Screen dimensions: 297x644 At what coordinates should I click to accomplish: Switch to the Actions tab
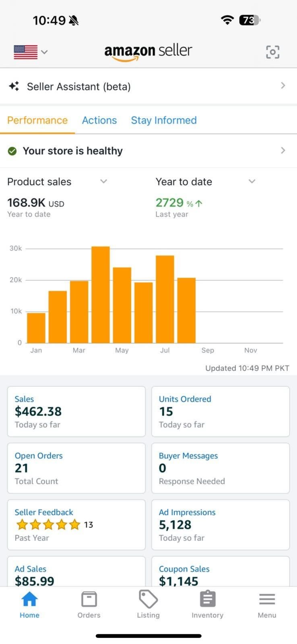[x=99, y=120]
